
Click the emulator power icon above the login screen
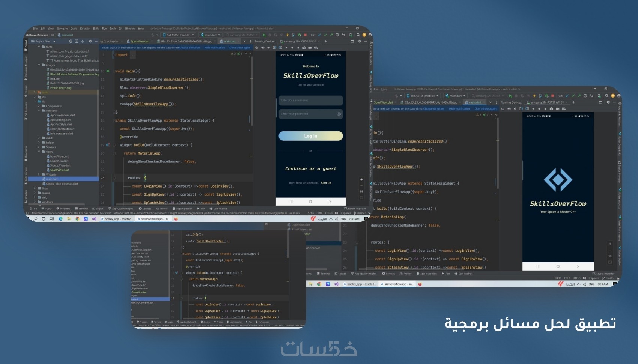pos(257,48)
